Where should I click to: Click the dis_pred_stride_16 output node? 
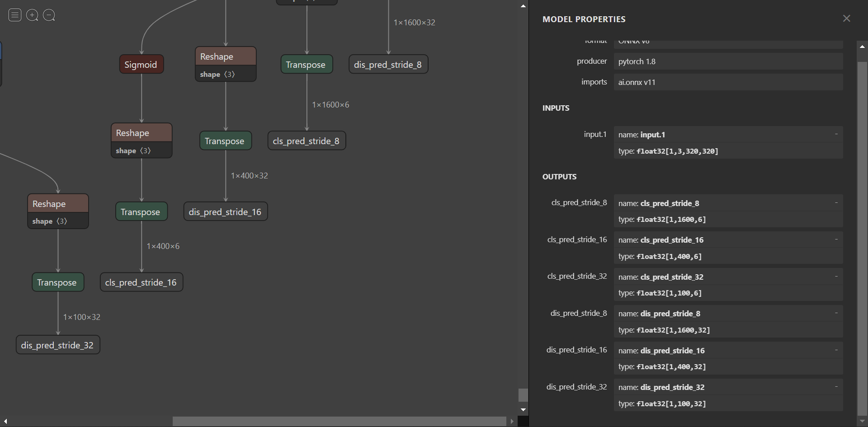pyautogui.click(x=226, y=212)
